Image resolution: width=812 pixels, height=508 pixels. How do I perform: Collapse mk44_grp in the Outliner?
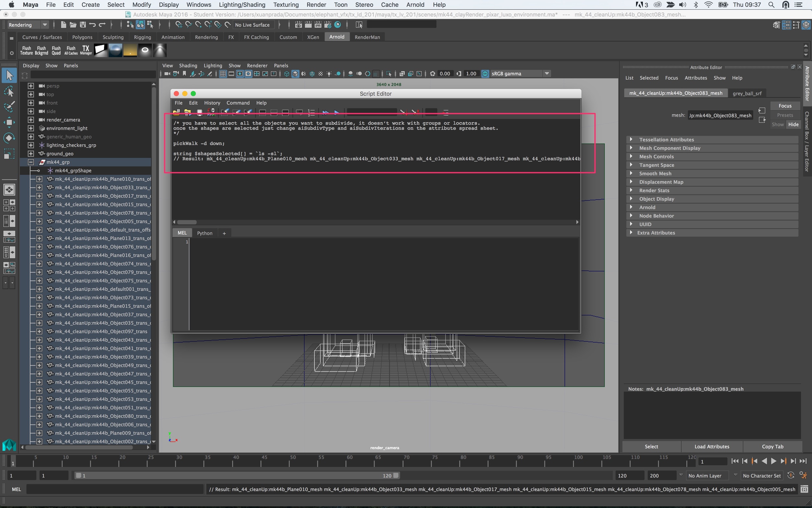coord(31,162)
